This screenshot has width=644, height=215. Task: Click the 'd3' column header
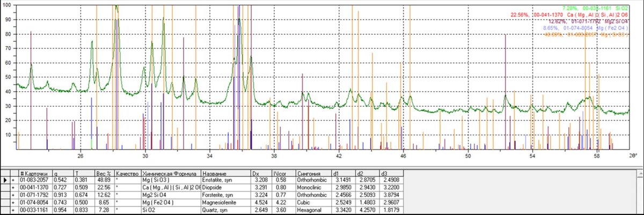[x=392, y=174]
